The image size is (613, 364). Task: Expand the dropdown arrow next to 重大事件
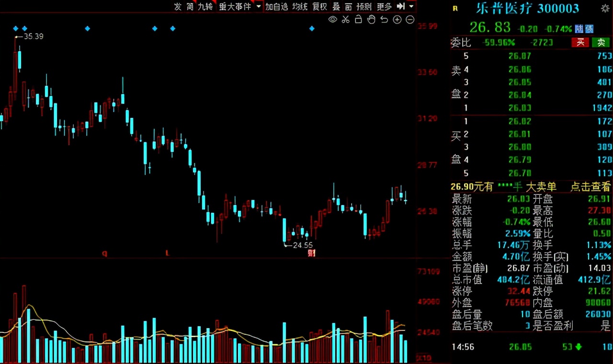tap(259, 6)
